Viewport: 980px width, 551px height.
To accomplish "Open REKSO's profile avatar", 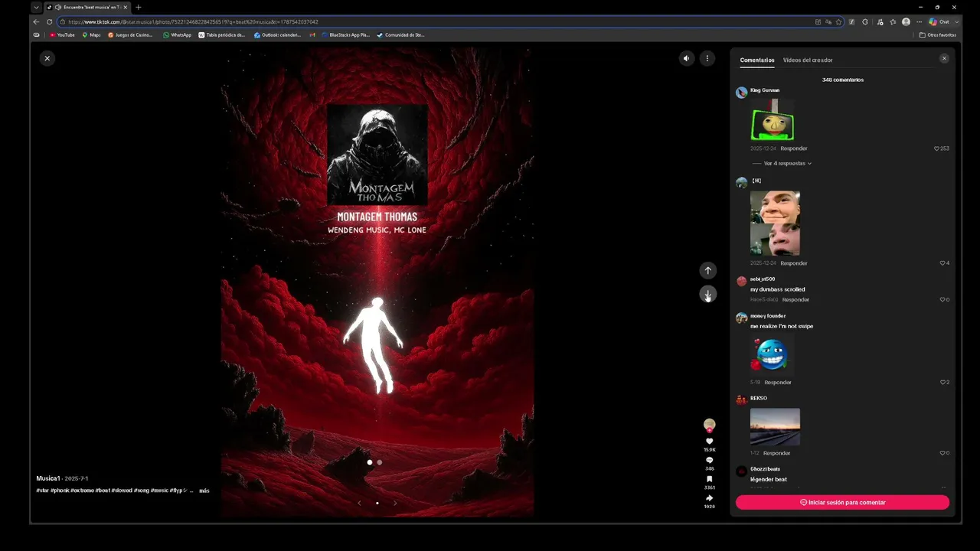I will [741, 400].
